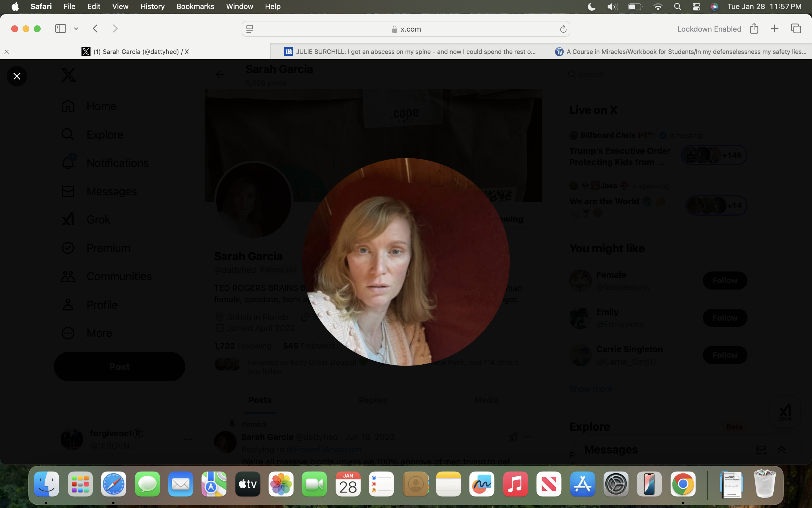Click the x.com address bar
This screenshot has width=812, height=508.
coord(406,29)
